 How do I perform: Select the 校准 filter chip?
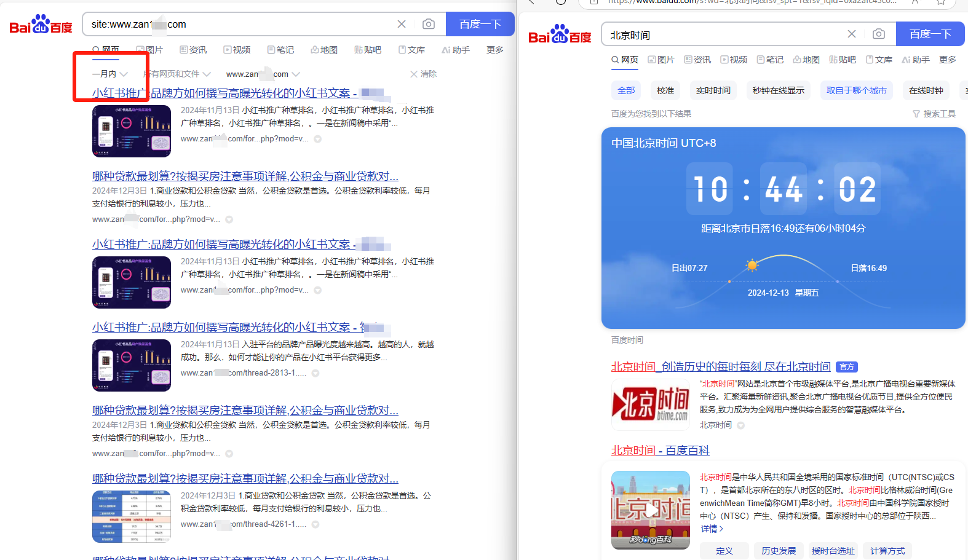(665, 90)
